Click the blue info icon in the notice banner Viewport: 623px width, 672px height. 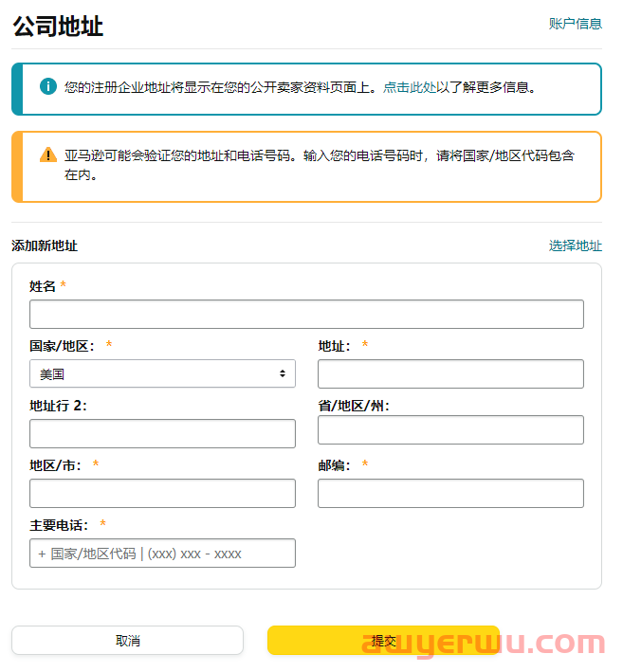point(48,87)
